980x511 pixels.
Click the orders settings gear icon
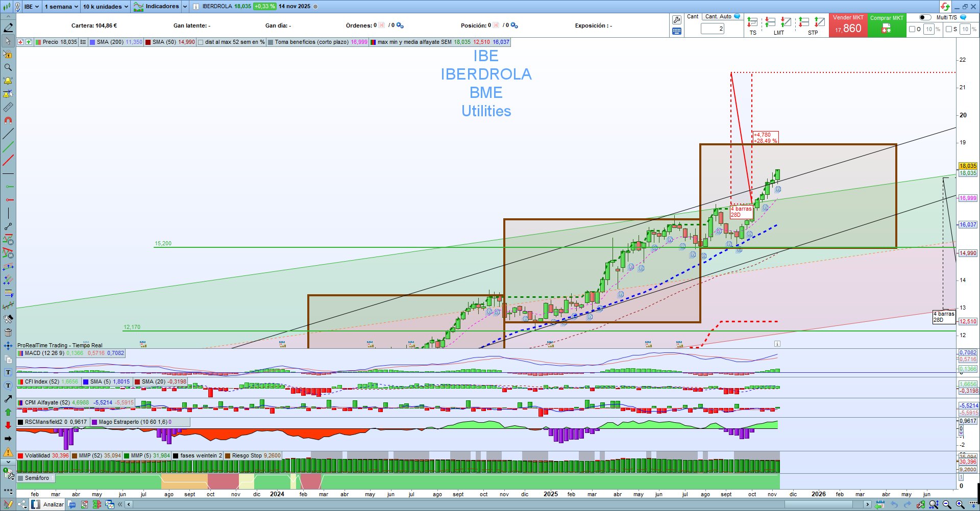coord(400,25)
